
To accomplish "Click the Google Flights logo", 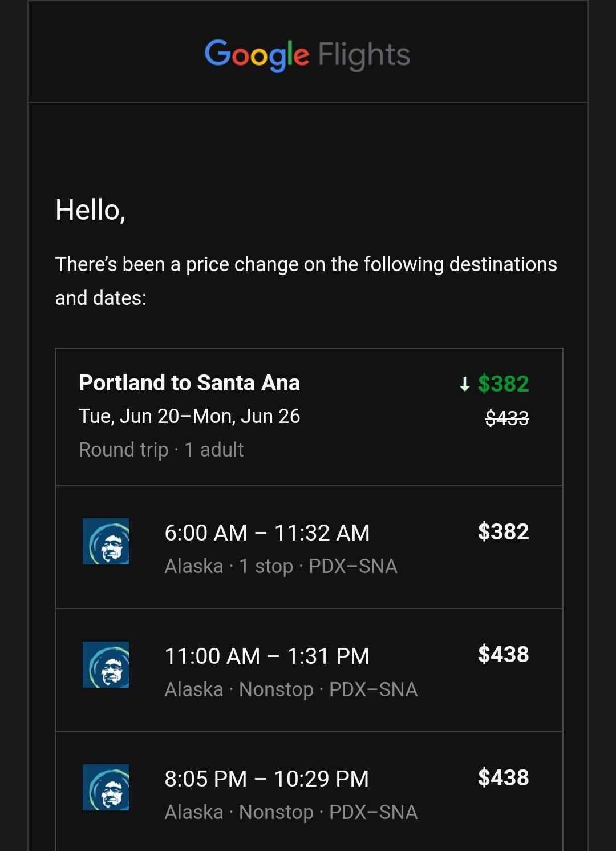I will point(307,55).
